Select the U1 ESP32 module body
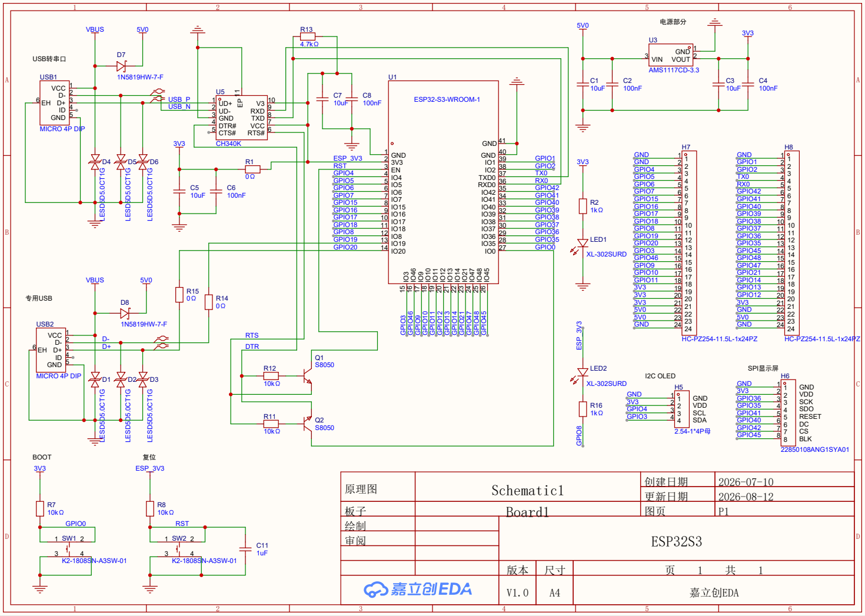This screenshot has height=616, width=865. tap(443, 182)
